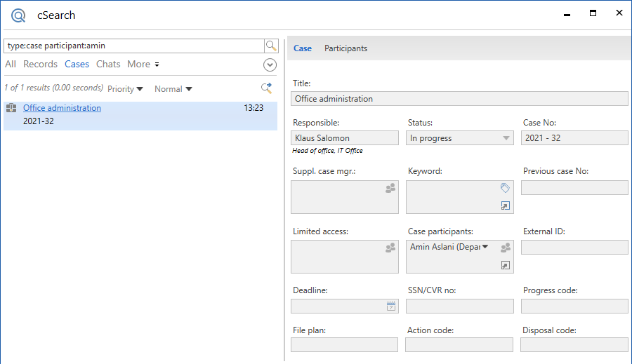Open the Keyword field's pop-out icon
632x364 pixels.
pos(505,205)
